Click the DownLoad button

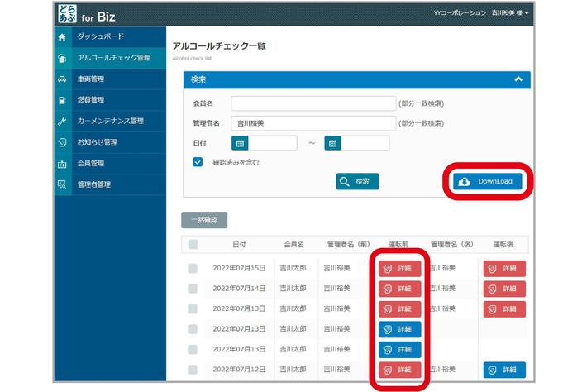[488, 182]
